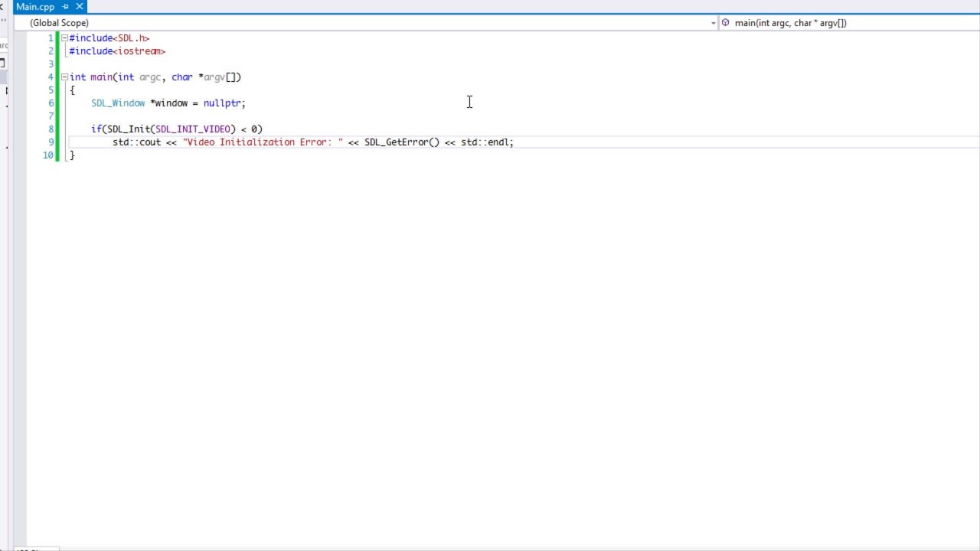Viewport: 980px width, 551px height.
Task: Click the 'SDL_INIT_VIDEO' constant
Action: tap(193, 129)
